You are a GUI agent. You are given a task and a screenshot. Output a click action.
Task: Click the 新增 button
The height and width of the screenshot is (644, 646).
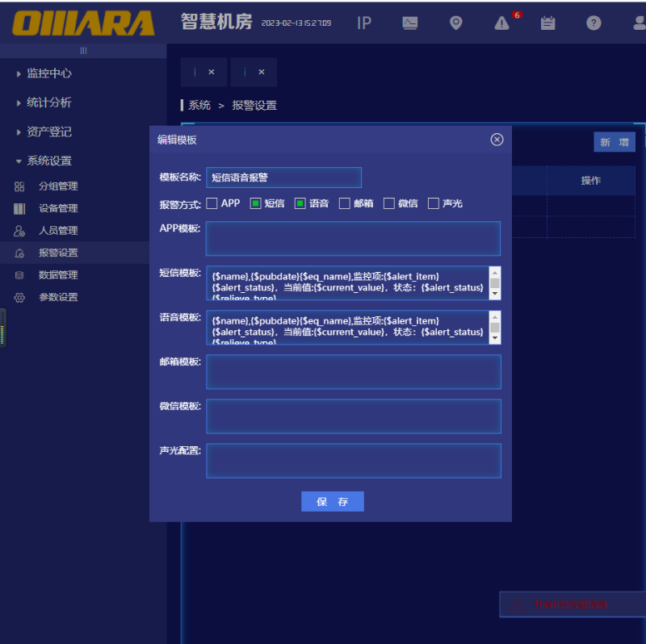[x=614, y=142]
